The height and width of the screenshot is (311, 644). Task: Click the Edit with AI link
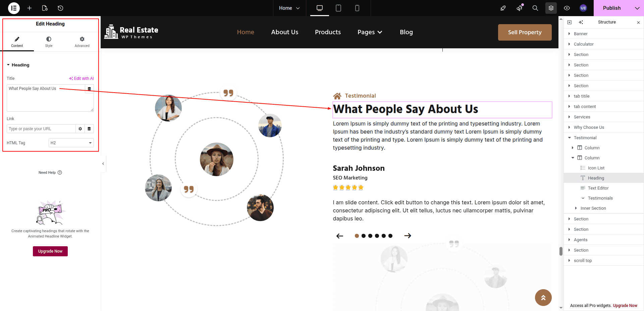coord(82,79)
